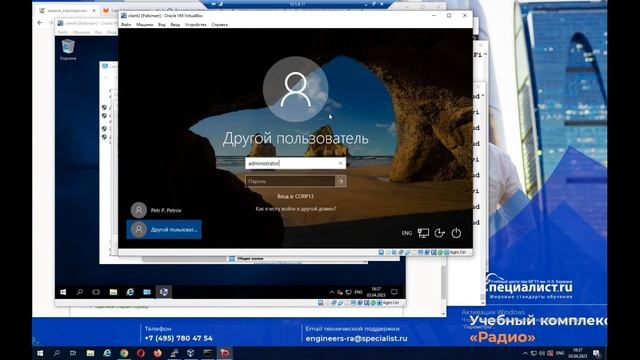Screen dimensions: 640x360
Task: Click the host taskbar clock
Action: 578,353
